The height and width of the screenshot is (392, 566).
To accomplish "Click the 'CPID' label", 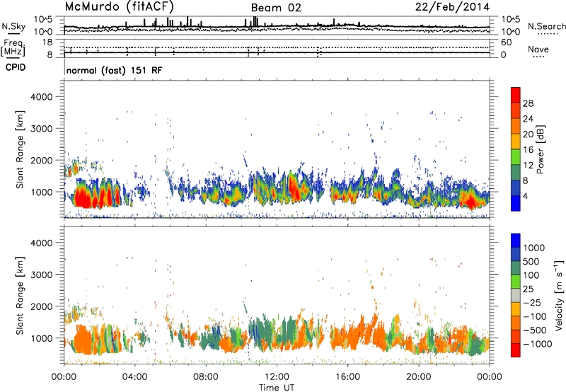I will (16, 67).
